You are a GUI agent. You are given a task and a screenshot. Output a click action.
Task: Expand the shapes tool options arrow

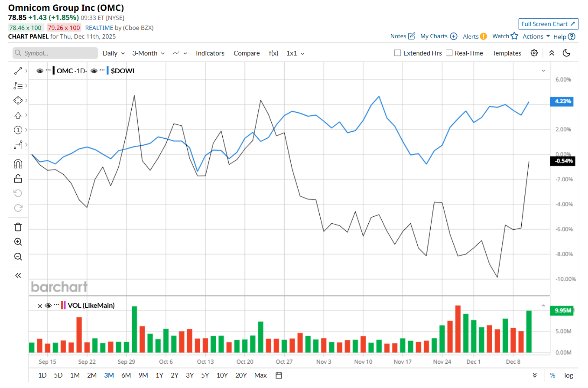coord(26,100)
